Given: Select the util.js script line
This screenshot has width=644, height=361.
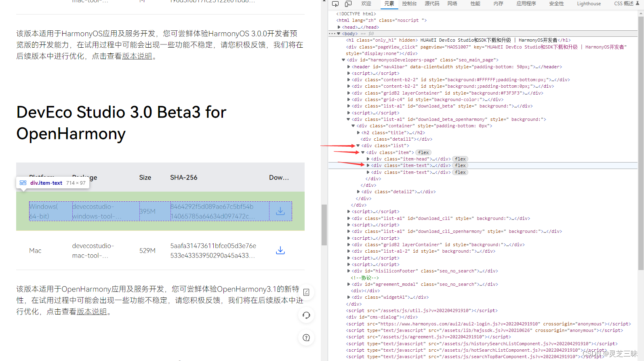Looking at the screenshot, I should click(422, 310).
